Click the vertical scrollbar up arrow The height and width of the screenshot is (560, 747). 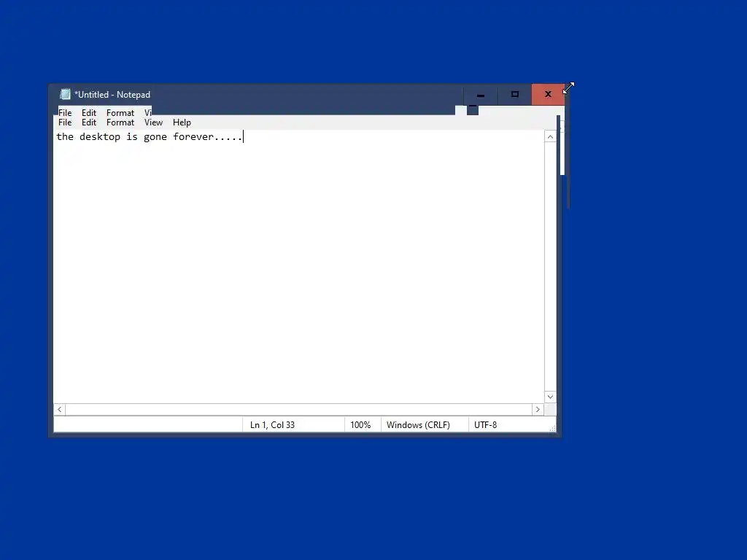[550, 137]
